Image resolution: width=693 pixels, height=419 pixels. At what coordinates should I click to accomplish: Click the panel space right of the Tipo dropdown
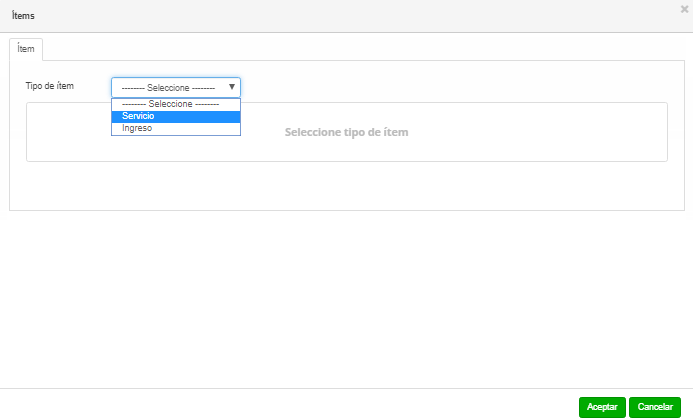pyautogui.click(x=450, y=86)
